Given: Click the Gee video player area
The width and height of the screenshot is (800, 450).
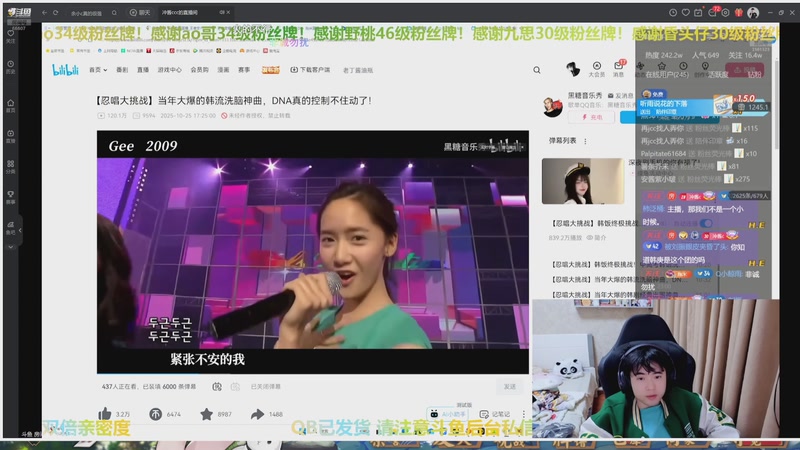Looking at the screenshot, I should [x=313, y=252].
